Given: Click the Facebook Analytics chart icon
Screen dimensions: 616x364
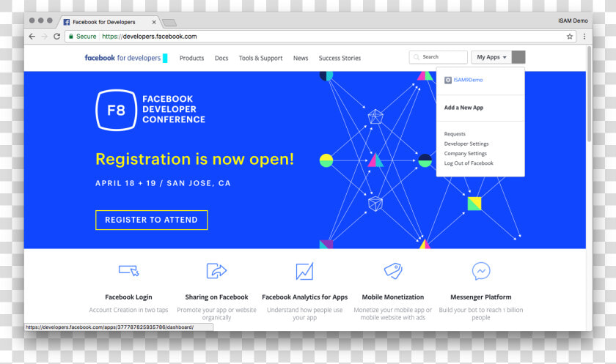Looking at the screenshot, I should (304, 271).
